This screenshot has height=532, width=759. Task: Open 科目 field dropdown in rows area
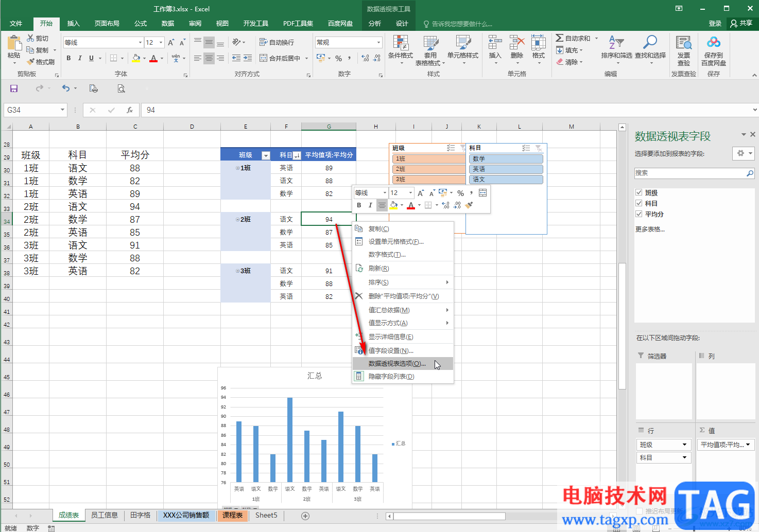click(x=684, y=457)
